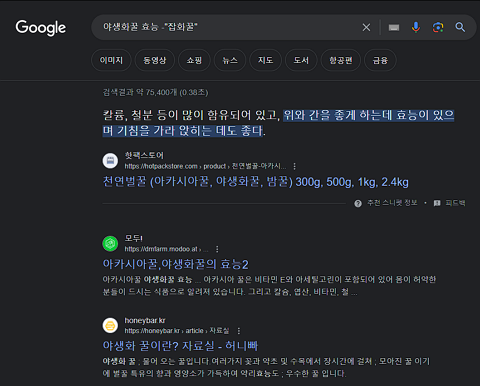Click the honeybar.kr site favicon

(x=110, y=325)
